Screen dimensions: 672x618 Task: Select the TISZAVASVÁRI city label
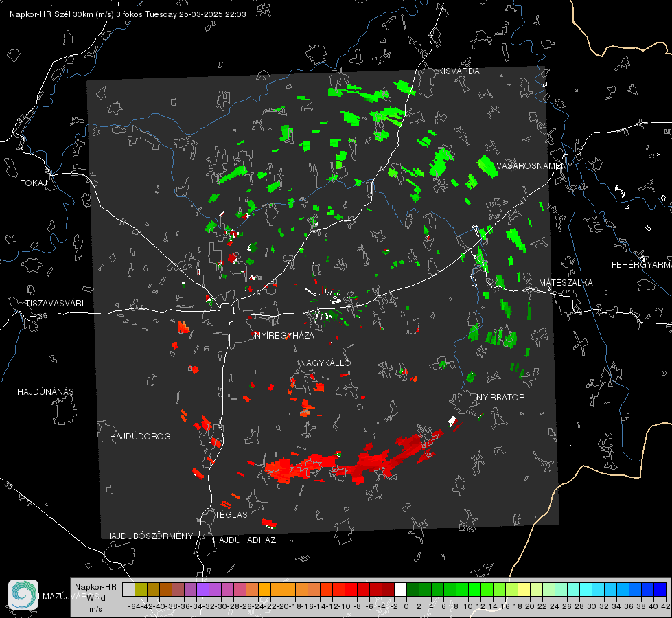click(54, 304)
